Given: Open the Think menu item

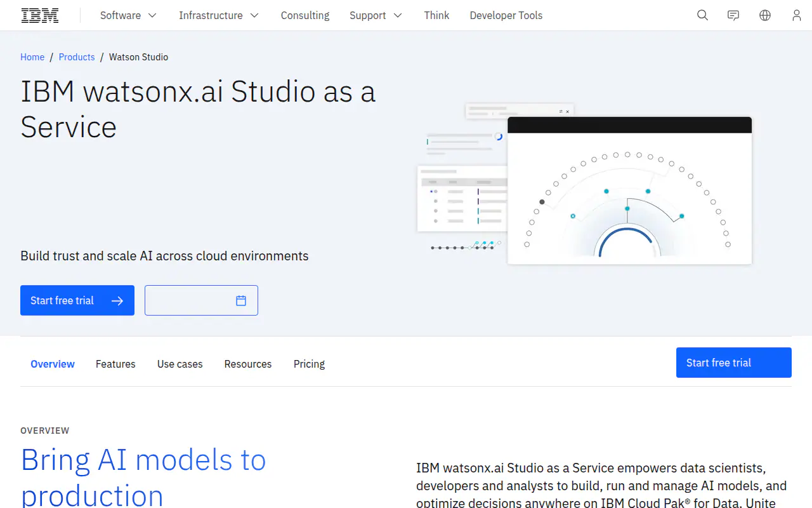Looking at the screenshot, I should (436, 15).
